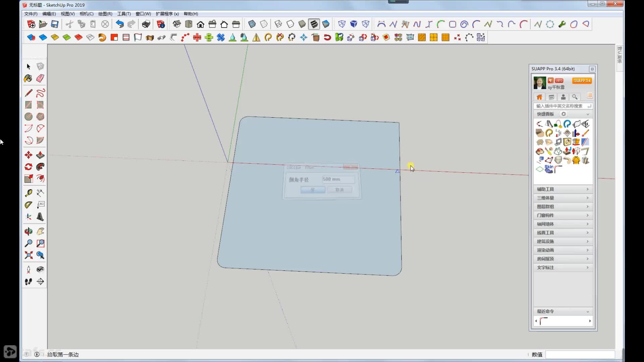Pick the 3D Text tool
This screenshot has width=644, height=362.
pos(40,217)
